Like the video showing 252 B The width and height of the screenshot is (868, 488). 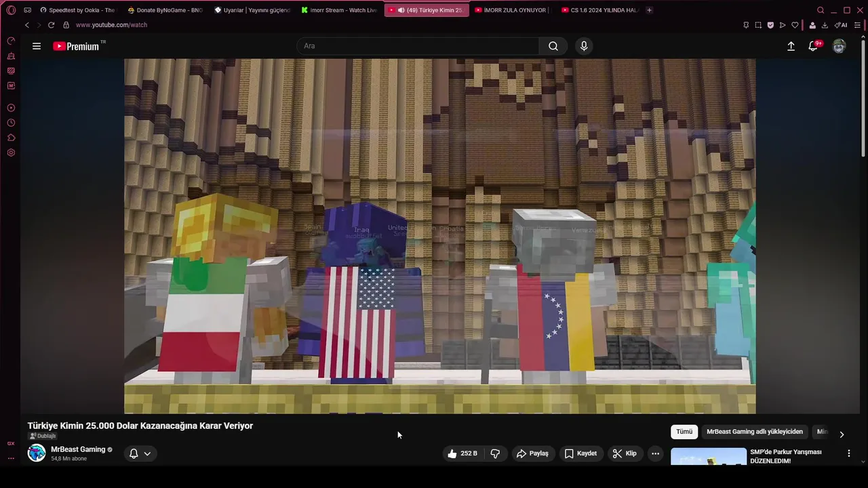462,453
